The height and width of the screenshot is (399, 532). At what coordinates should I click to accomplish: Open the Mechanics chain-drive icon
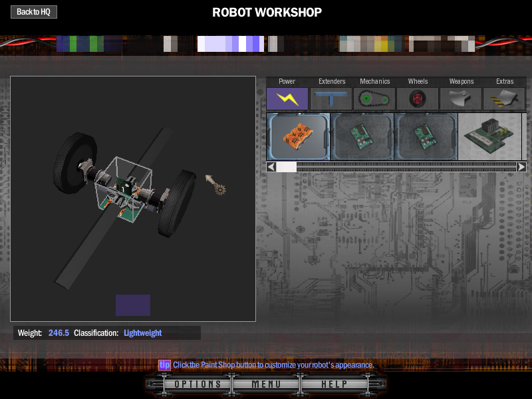(374, 98)
